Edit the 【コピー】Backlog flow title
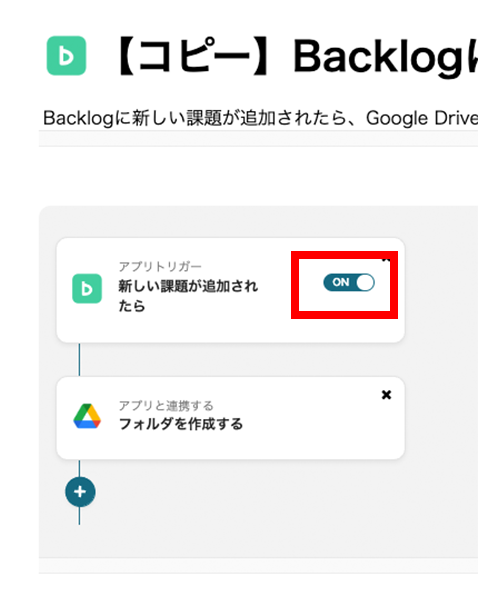The height and width of the screenshot is (591, 478). pos(295,57)
